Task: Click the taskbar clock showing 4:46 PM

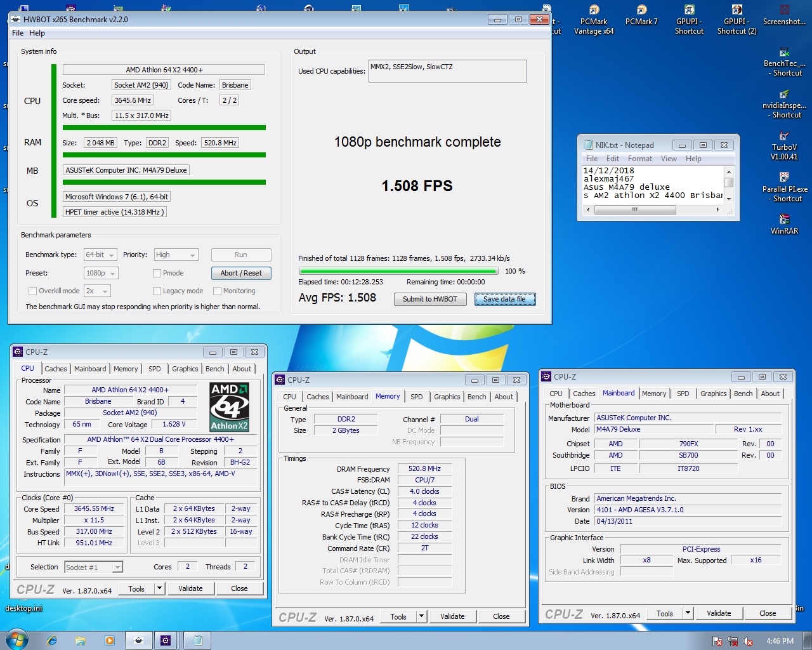Action: (780, 641)
